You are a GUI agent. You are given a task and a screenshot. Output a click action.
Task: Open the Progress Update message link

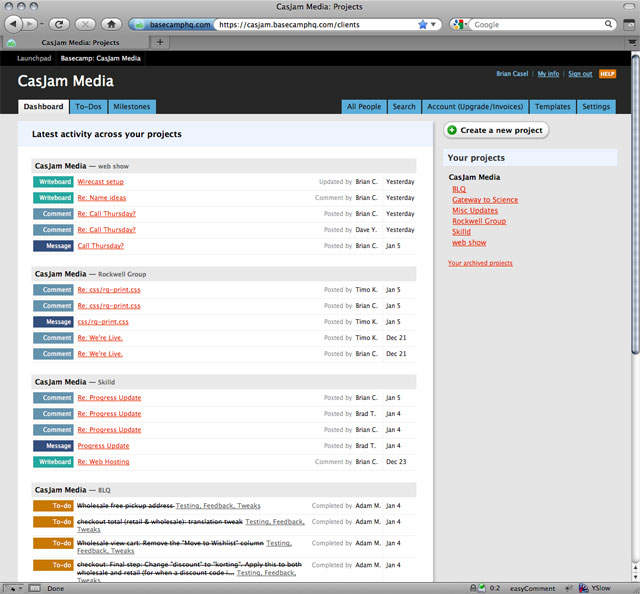coord(103,446)
